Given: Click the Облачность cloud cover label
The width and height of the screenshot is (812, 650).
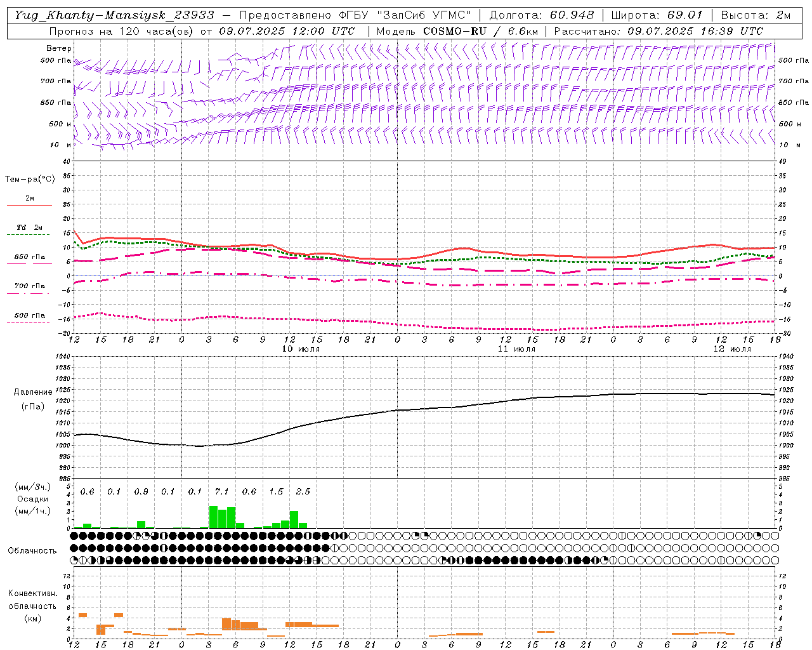Looking at the screenshot, I should (32, 551).
